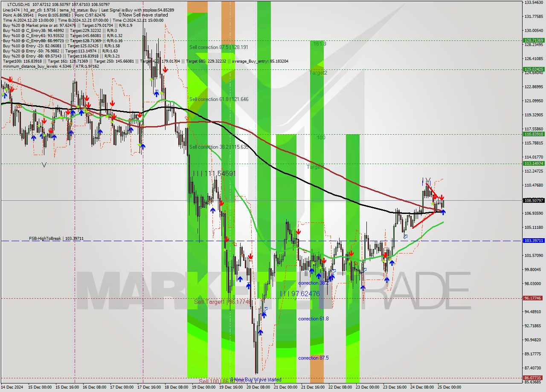Click the 130.00250 price axis value
Image resolution: width=546 pixels, height=392 pixels.
[x=534, y=31]
